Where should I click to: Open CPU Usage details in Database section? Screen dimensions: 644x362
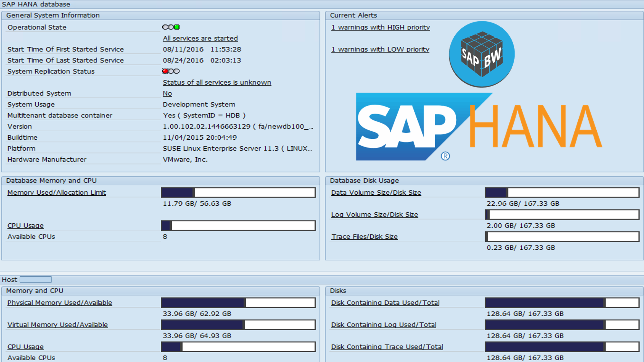tap(25, 225)
